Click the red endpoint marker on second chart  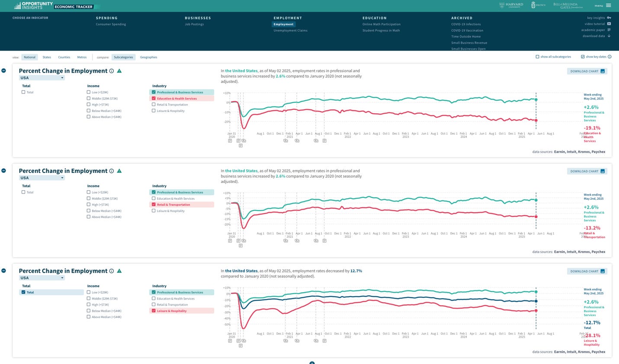pos(536,217)
